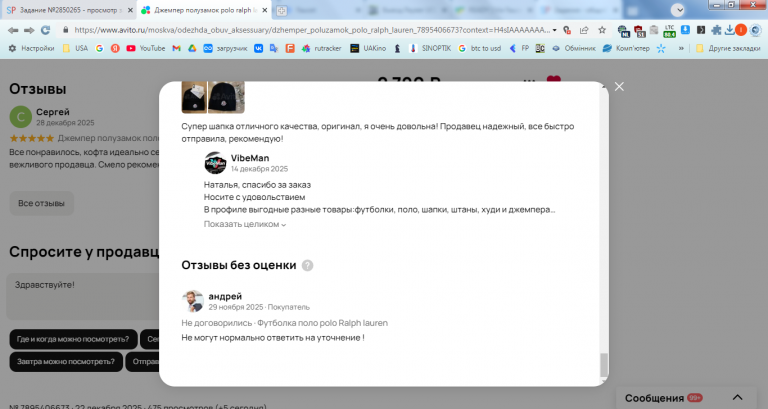This screenshot has height=409, width=768.
Task: Click the Все отзывы button
Action: 41,203
